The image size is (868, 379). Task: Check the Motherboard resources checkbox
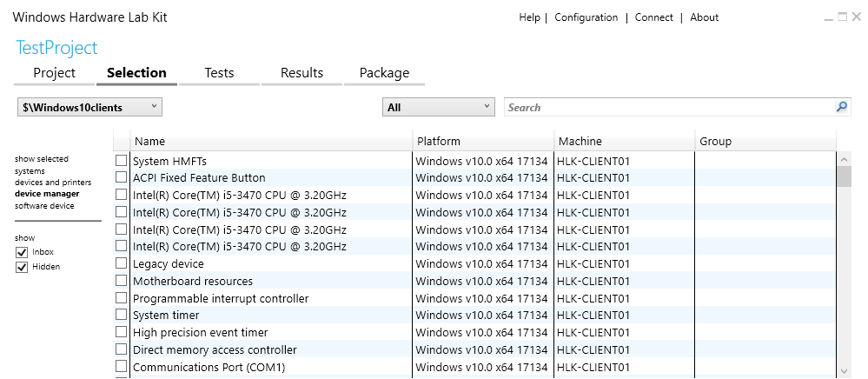click(122, 281)
